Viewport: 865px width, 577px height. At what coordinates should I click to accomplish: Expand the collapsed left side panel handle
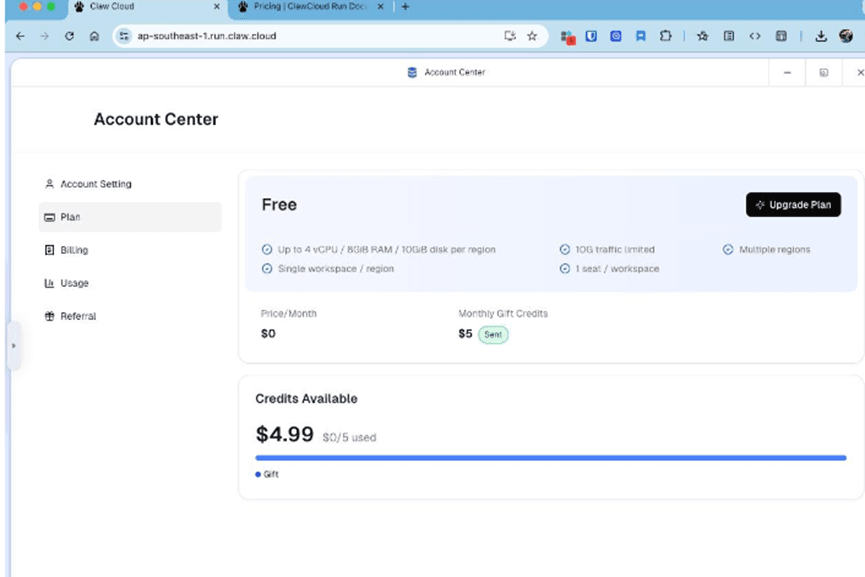pyautogui.click(x=13, y=346)
